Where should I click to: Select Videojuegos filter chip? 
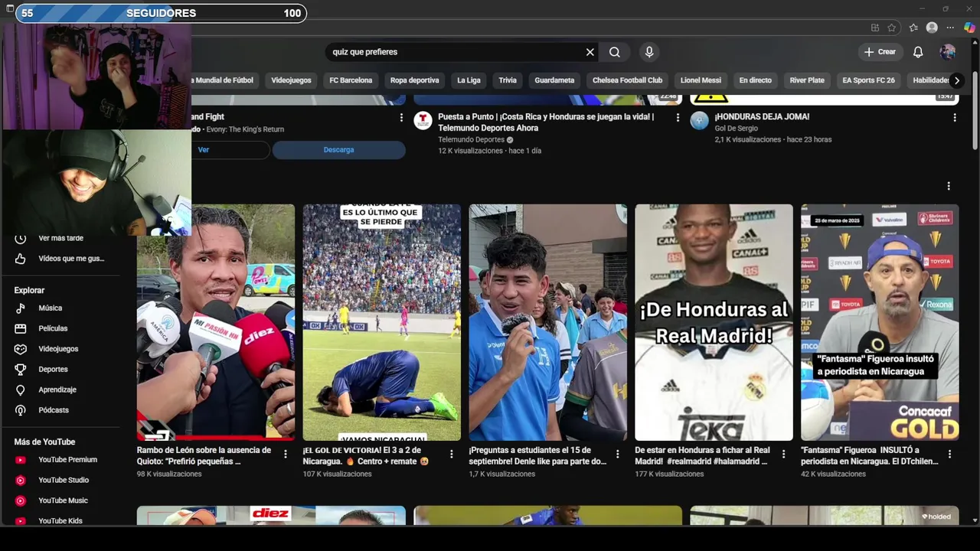[291, 80]
